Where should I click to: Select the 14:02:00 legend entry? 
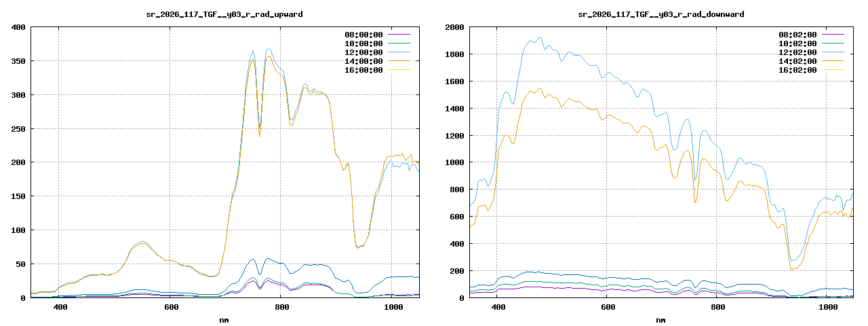tap(799, 61)
